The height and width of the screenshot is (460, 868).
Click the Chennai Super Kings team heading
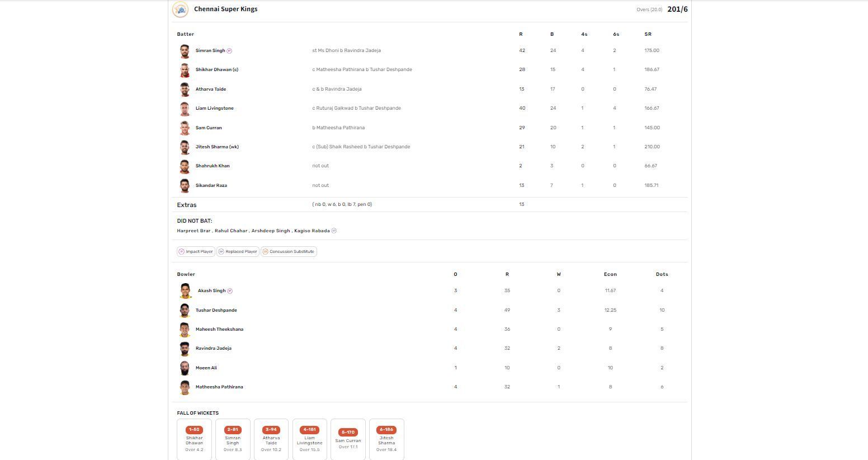pyautogui.click(x=226, y=10)
